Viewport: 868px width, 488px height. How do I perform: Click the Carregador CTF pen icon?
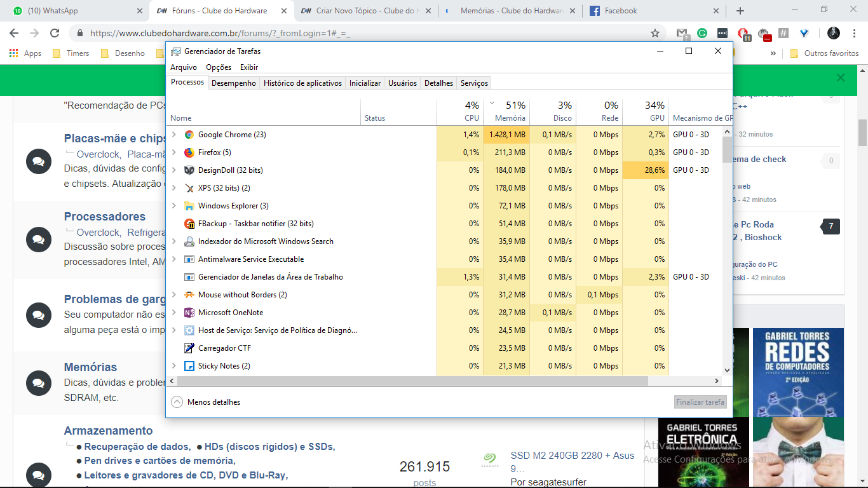[189, 348]
